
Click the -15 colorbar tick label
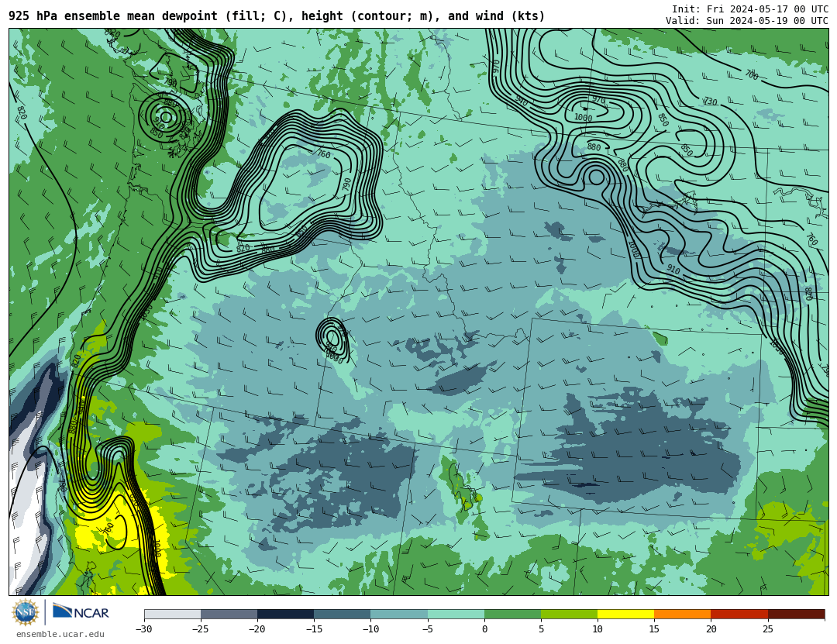(x=313, y=629)
